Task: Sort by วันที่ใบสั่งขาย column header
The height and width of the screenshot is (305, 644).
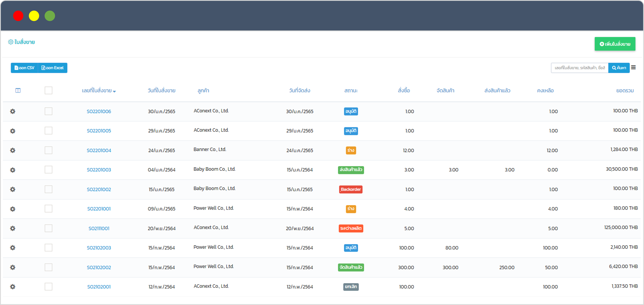Action: (161, 90)
